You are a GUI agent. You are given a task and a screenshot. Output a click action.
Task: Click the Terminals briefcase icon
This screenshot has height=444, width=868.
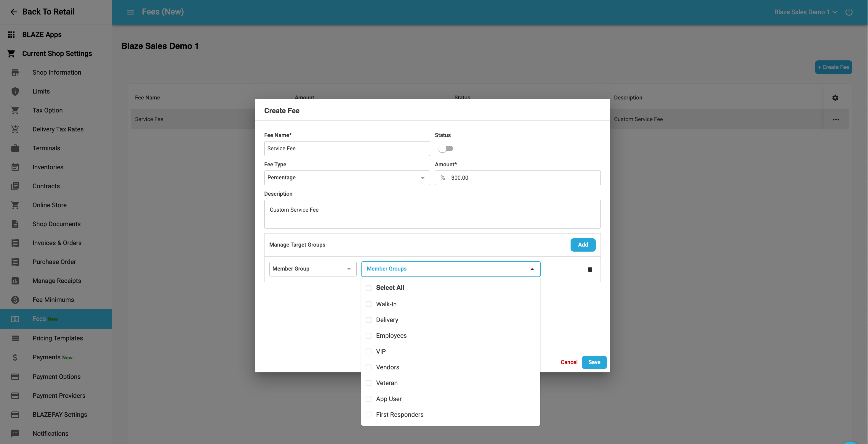click(15, 148)
